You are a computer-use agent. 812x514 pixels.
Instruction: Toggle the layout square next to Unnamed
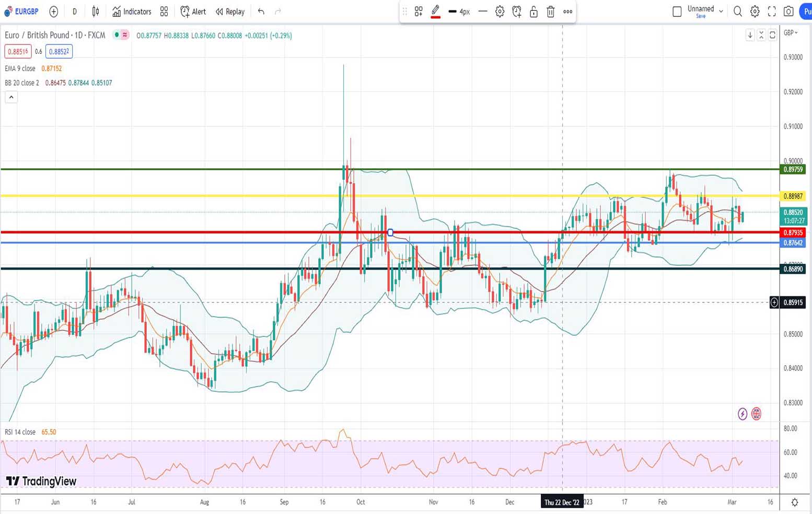[x=677, y=11]
